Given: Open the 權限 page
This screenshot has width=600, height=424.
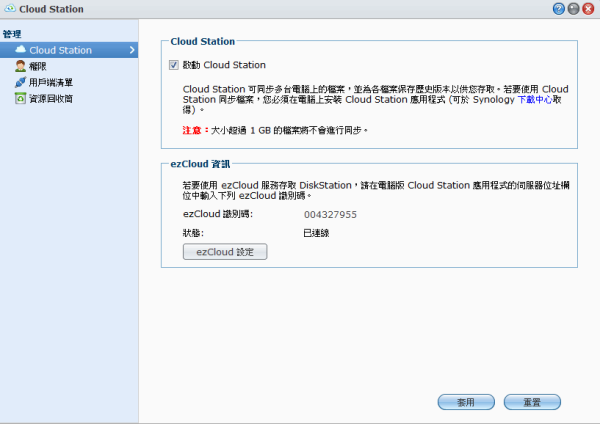Looking at the screenshot, I should (39, 66).
